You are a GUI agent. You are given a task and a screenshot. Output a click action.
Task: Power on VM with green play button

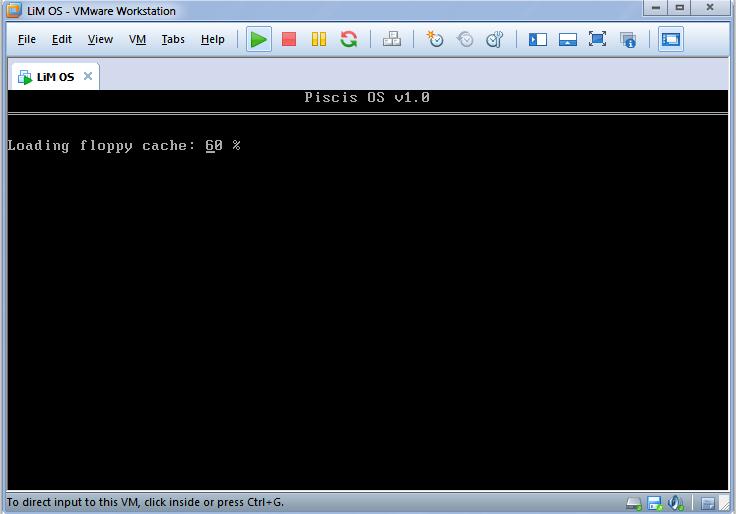tap(259, 39)
